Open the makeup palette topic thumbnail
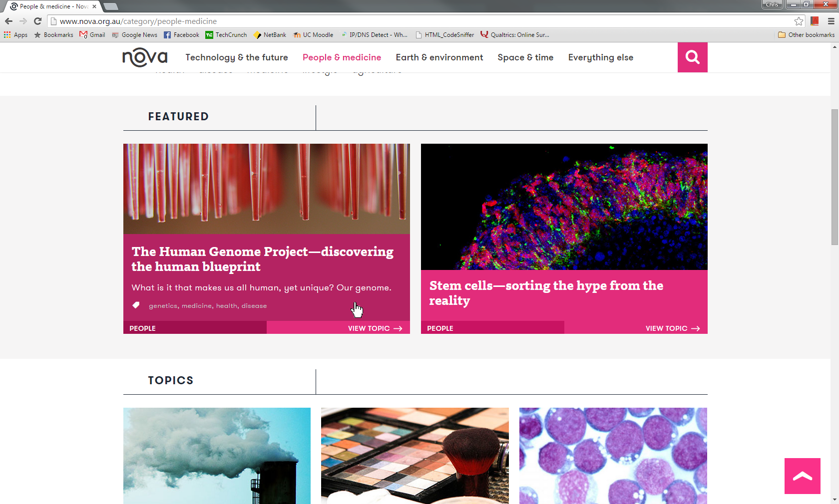Viewport: 839px width, 504px height. click(x=415, y=456)
